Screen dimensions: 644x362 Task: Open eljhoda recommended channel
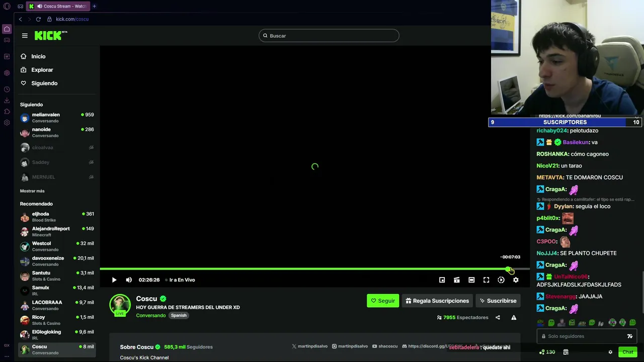(x=57, y=217)
